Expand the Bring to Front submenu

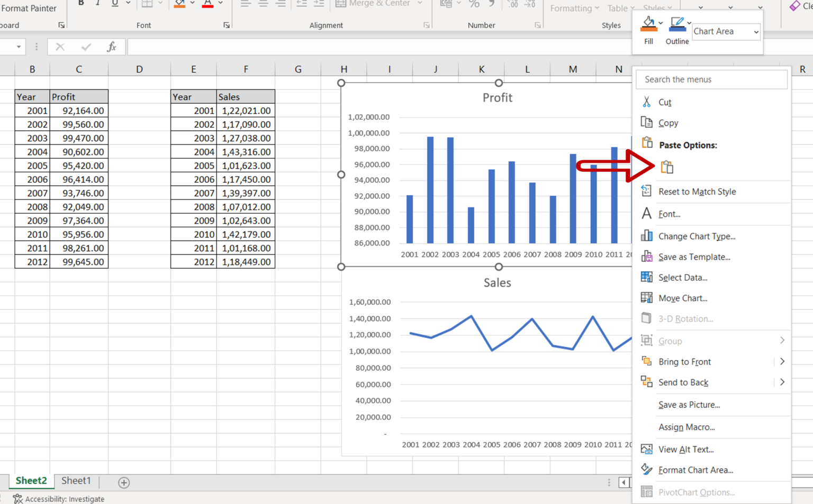[x=782, y=361]
